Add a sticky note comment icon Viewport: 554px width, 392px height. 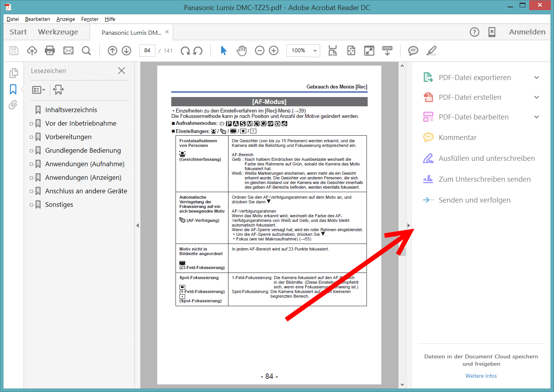tap(413, 51)
